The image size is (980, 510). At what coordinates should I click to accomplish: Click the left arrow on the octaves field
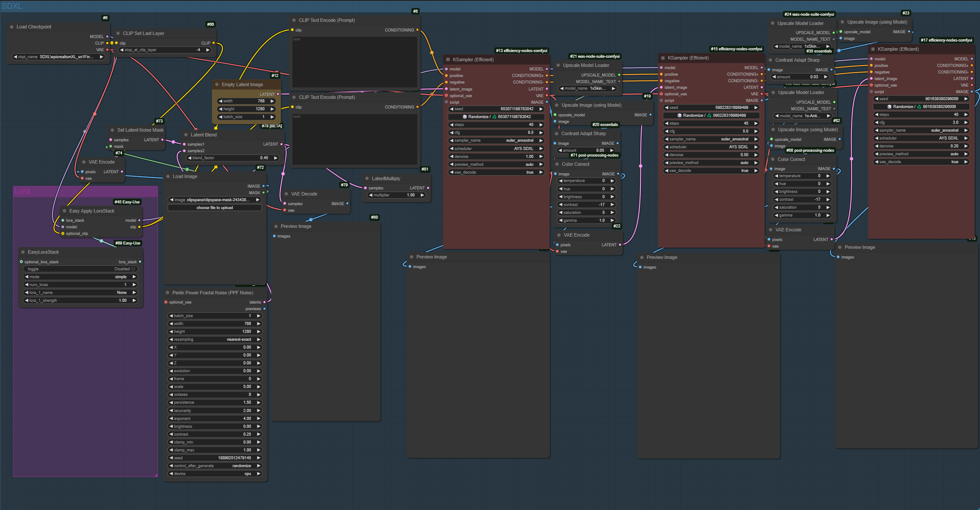[171, 395]
